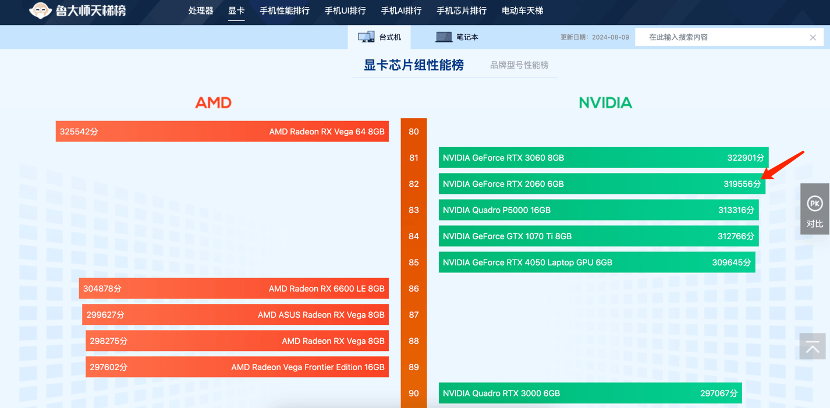Click the PK 对比 compare icon
The width and height of the screenshot is (830, 408).
814,209
